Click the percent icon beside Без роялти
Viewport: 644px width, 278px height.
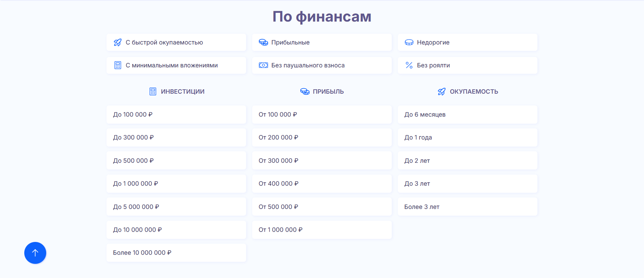point(409,65)
